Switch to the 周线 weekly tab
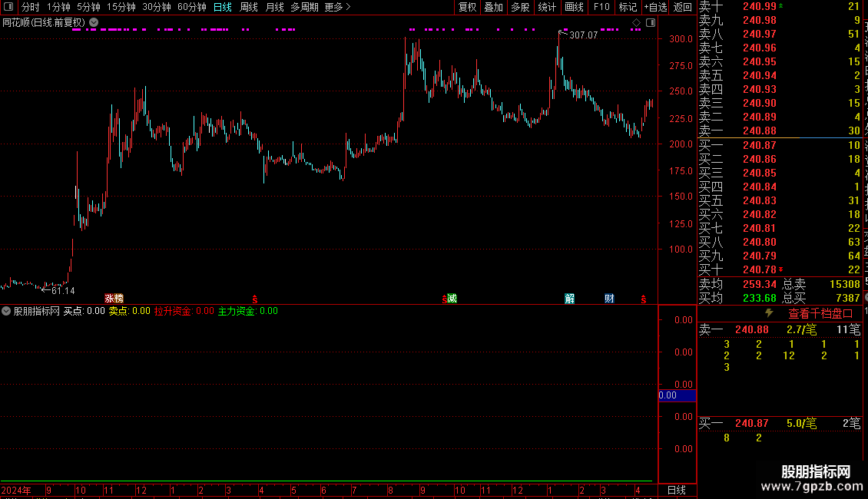 click(249, 7)
